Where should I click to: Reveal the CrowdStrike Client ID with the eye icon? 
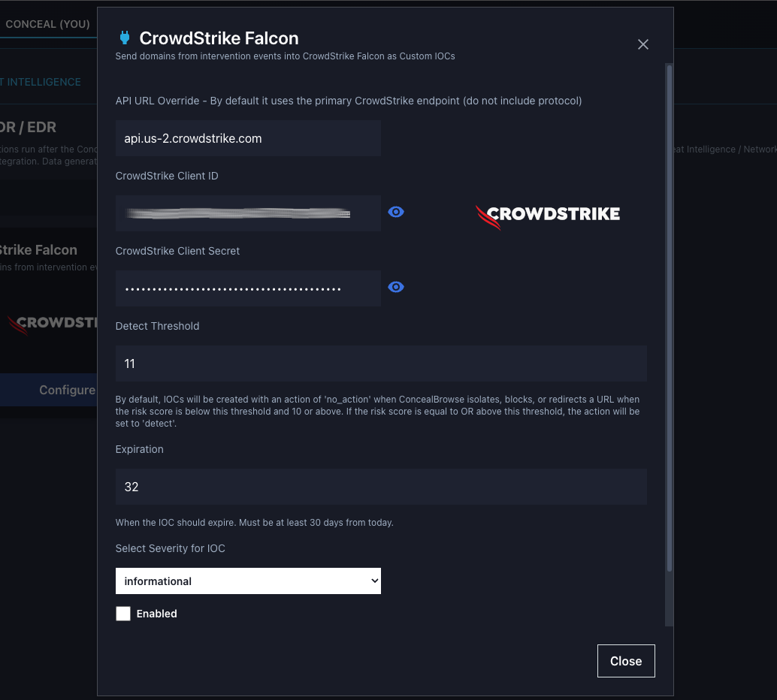[396, 213]
